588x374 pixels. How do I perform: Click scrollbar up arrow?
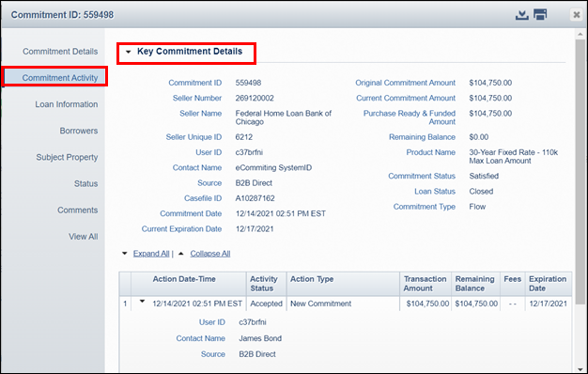(580, 34)
